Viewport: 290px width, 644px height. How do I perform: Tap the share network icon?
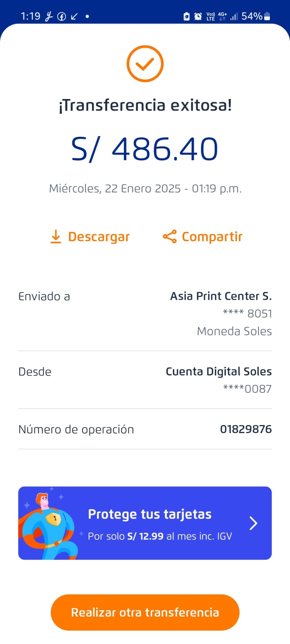coord(170,237)
